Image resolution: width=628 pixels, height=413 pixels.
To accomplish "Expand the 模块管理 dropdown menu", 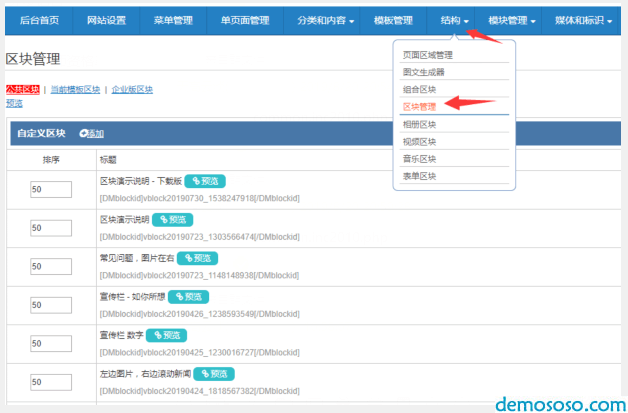I will click(x=511, y=20).
